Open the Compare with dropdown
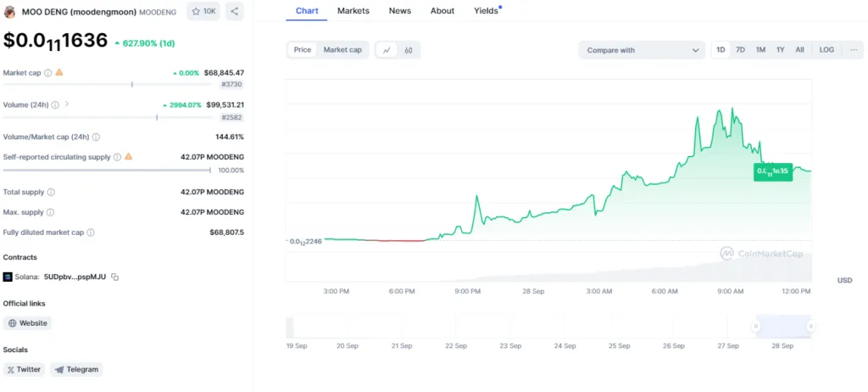This screenshot has width=868, height=392. [x=643, y=50]
